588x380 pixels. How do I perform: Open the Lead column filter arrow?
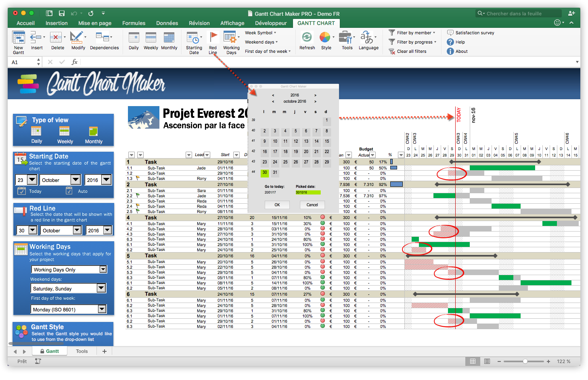(x=207, y=155)
